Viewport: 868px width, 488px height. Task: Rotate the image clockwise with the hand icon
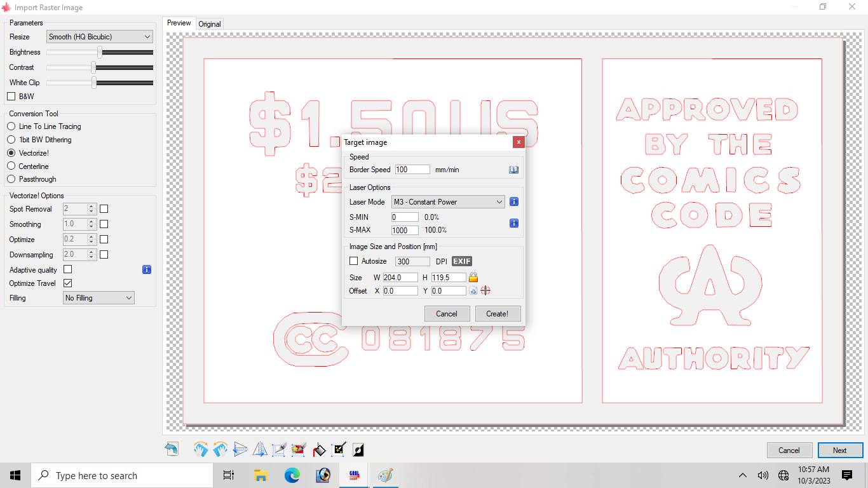(x=201, y=450)
